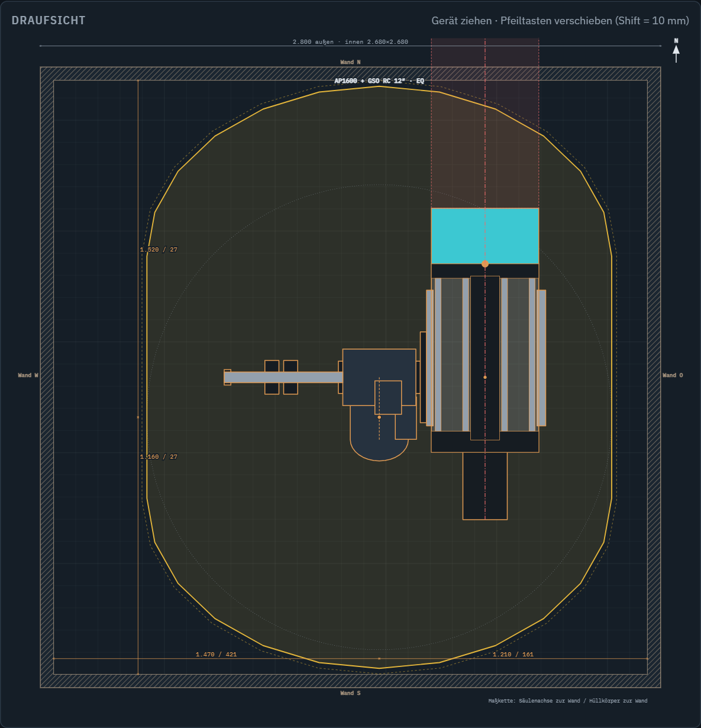Viewport: 701px width, 728px height.
Task: Click the small orange dot on the tube axis
Action: tap(485, 377)
